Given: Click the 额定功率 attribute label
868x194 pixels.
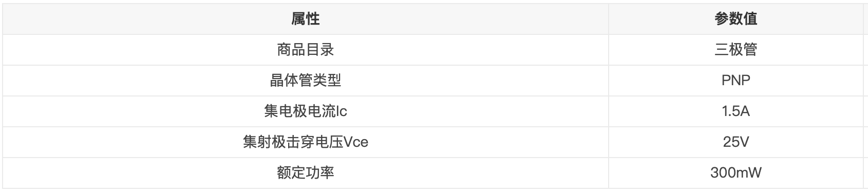Looking at the screenshot, I should (306, 172).
